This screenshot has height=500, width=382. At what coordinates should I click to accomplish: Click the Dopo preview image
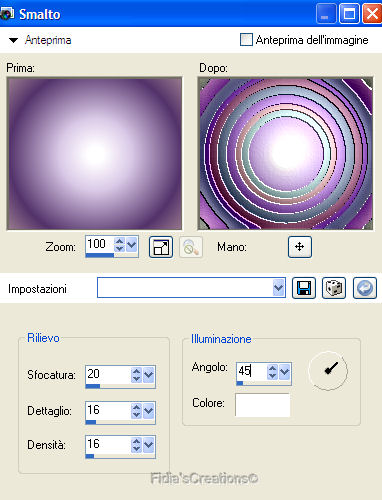click(x=285, y=154)
